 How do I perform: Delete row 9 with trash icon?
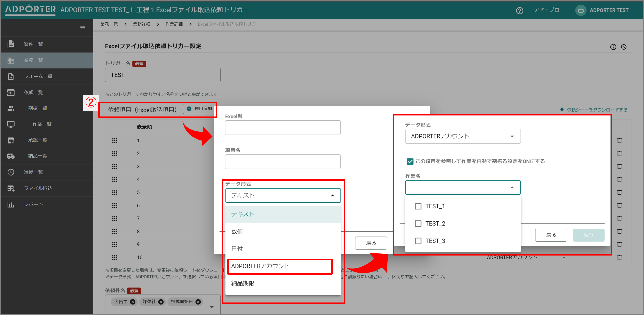tap(619, 245)
